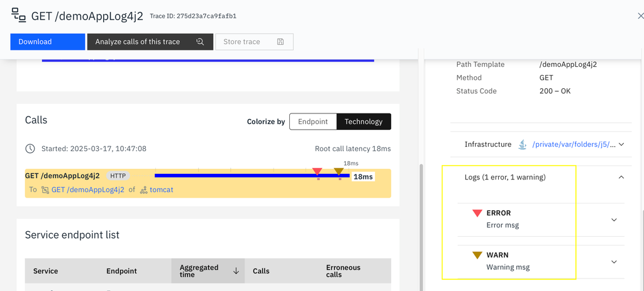Expand the WARN log entry
Viewport: 644px width, 291px height.
[x=614, y=262]
